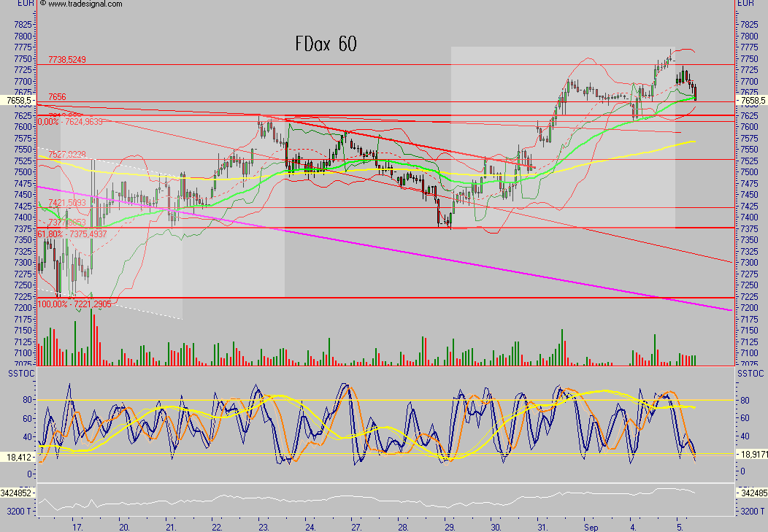Screen dimensions: 768x532
Task: Select the 100,00% - 7221,2905 Fibonacci label
Action: click(74, 304)
